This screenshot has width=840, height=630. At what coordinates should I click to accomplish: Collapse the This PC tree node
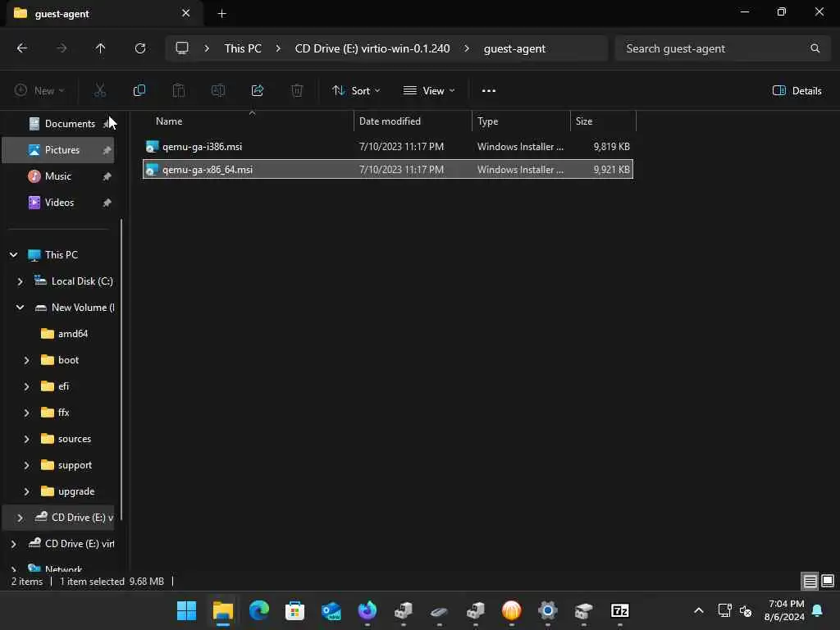click(14, 254)
